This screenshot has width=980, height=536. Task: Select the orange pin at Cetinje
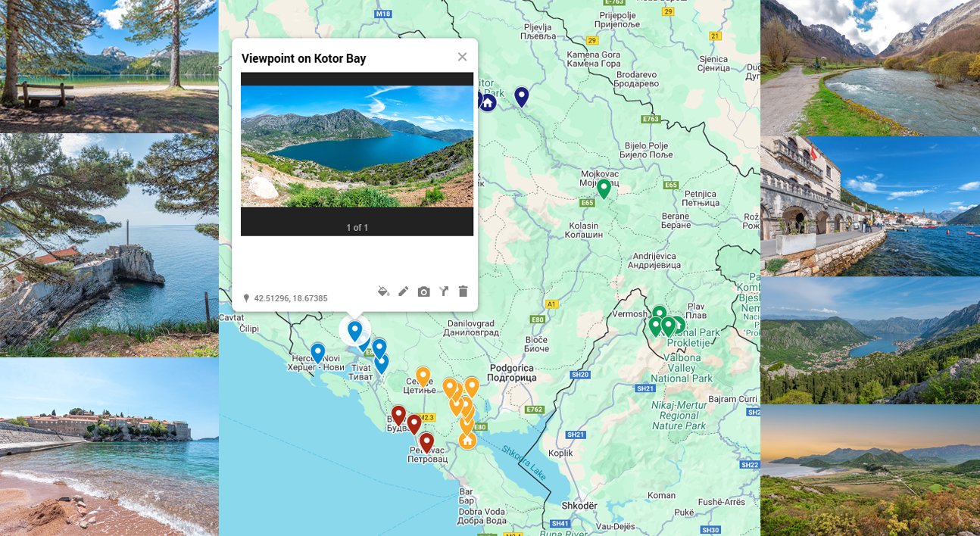pos(423,377)
